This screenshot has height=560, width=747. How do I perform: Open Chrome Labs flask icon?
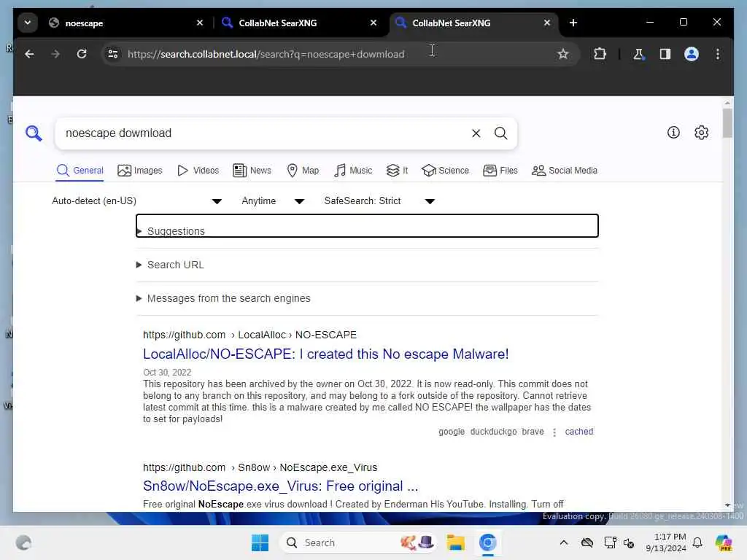pyautogui.click(x=638, y=54)
